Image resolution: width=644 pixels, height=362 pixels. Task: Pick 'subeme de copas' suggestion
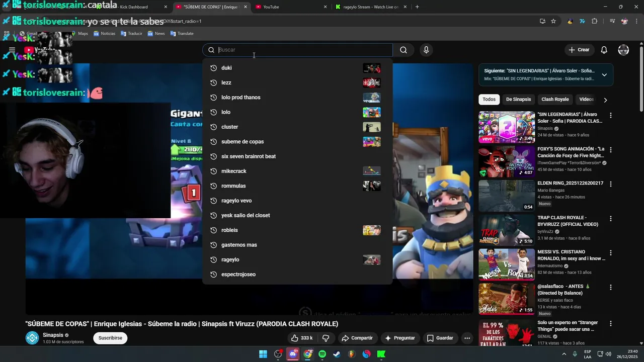click(297, 142)
